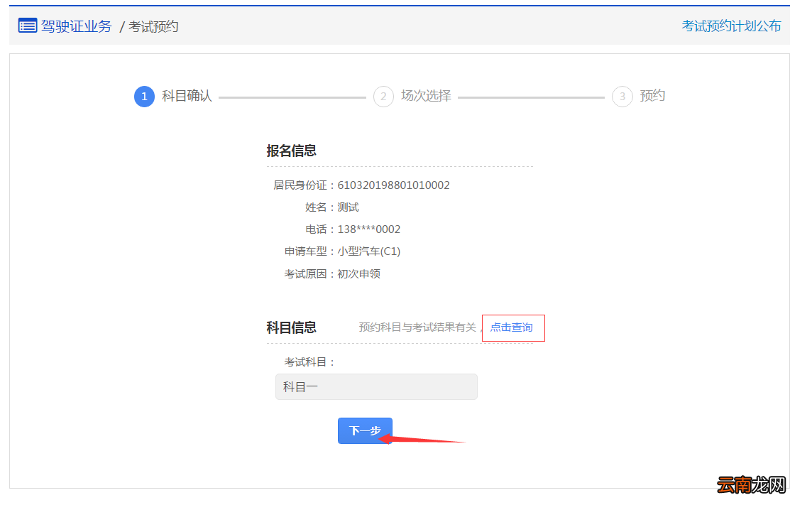Click the 考试预约 breadcrumb label

(153, 26)
